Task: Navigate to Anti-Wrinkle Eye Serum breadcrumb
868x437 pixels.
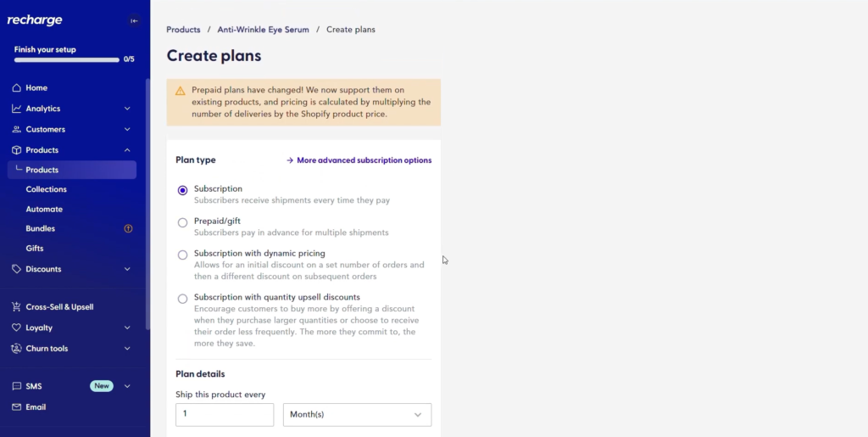Action: 263,30
